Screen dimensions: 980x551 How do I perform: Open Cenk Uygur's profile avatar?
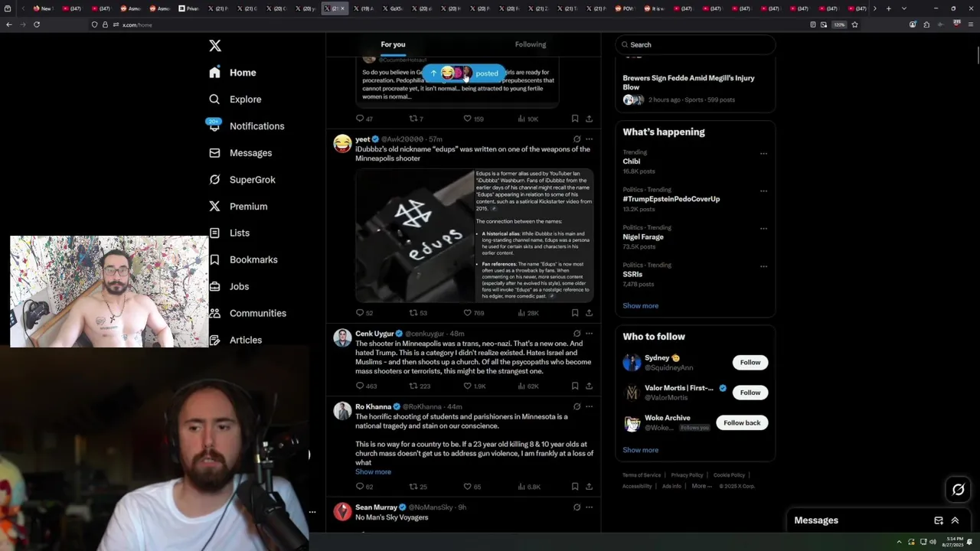[x=342, y=337]
